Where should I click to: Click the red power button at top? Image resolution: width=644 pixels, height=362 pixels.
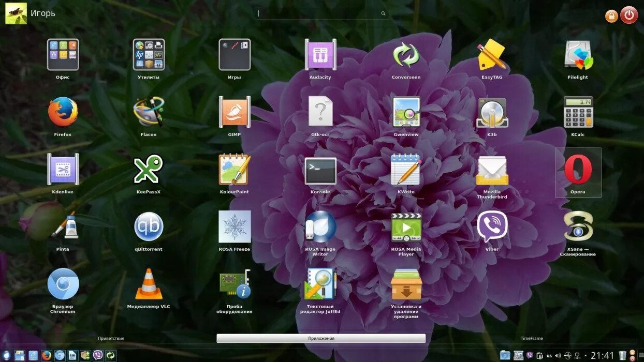point(629,15)
